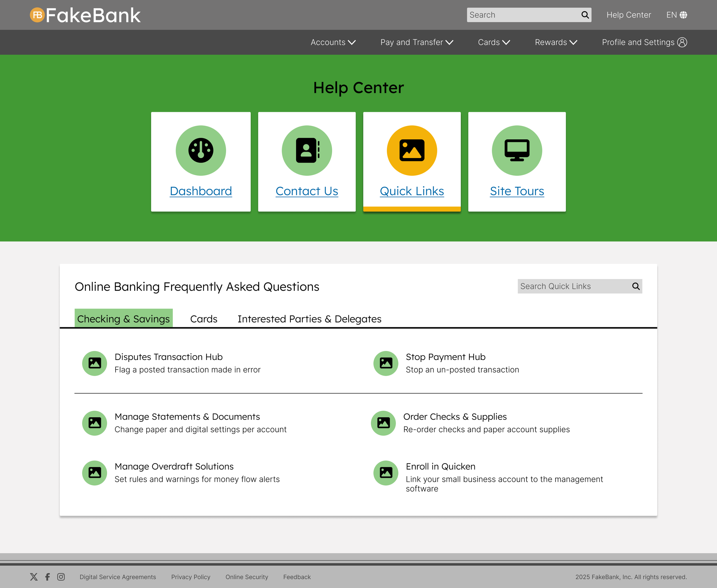Expand the Rewards dropdown menu
This screenshot has height=588, width=717.
click(556, 42)
